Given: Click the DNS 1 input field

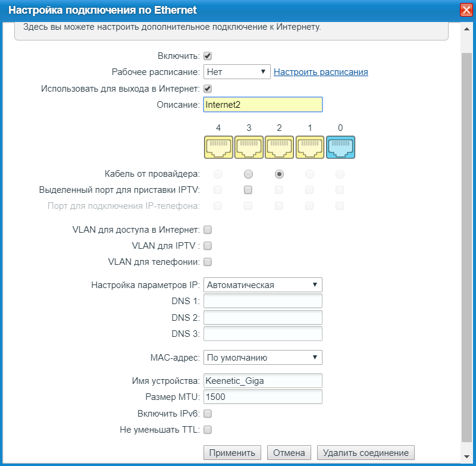Looking at the screenshot, I should (x=262, y=301).
